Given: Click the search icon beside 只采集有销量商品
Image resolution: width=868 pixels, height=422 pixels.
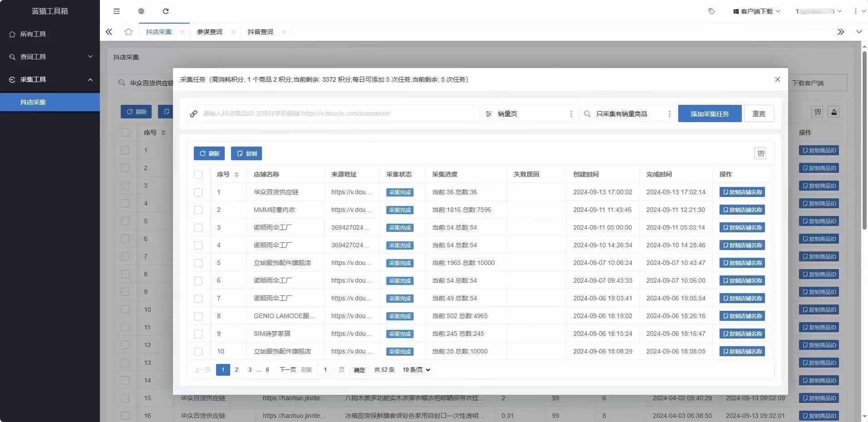Looking at the screenshot, I should 587,114.
